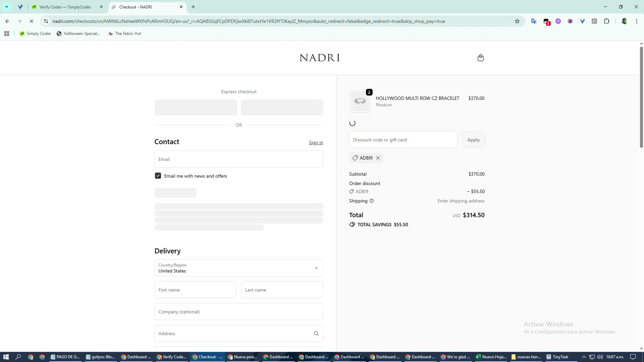Click the NADRI logo
Image resolution: width=644 pixels, height=362 pixels.
[319, 57]
